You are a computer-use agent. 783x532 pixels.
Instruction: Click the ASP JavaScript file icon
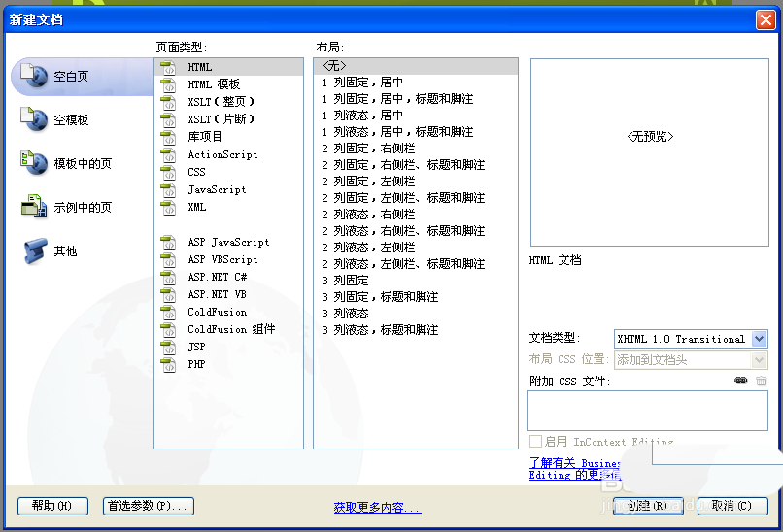pyautogui.click(x=168, y=243)
